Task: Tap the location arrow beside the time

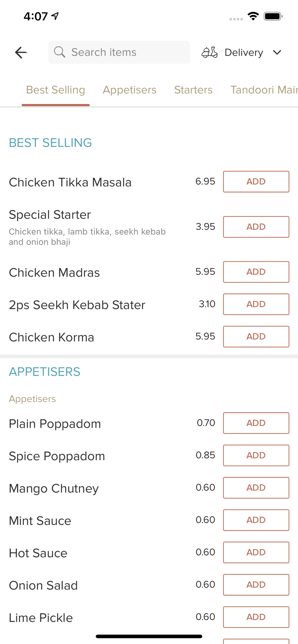Action: pos(55,16)
